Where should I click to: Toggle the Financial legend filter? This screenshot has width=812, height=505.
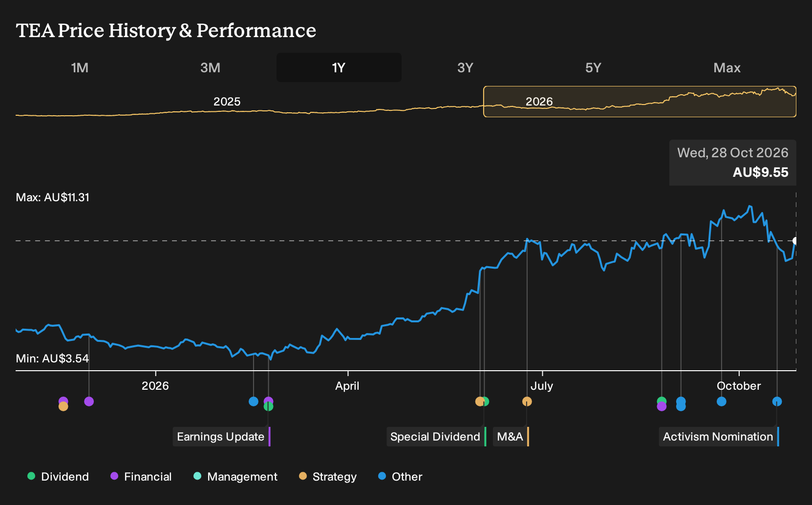click(x=141, y=476)
